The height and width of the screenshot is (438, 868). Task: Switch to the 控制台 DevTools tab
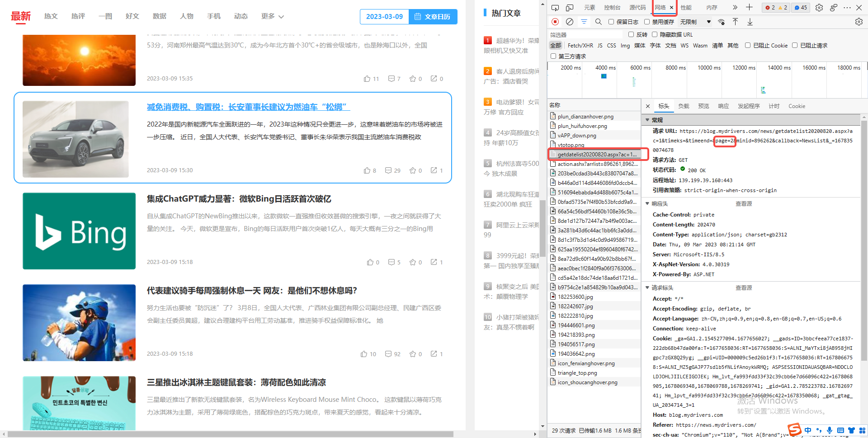click(612, 7)
